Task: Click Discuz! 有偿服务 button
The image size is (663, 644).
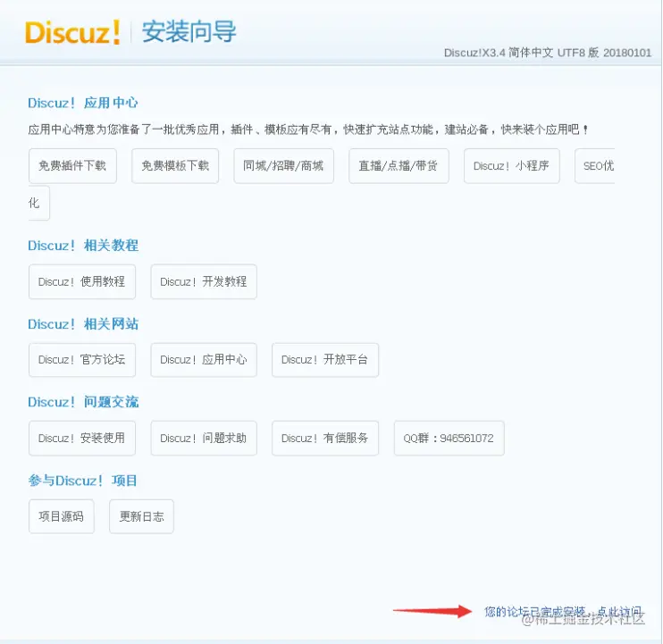Action: (x=325, y=439)
